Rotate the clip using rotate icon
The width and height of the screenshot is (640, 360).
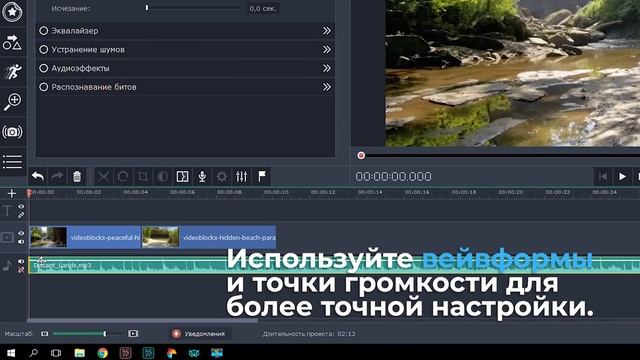click(123, 176)
